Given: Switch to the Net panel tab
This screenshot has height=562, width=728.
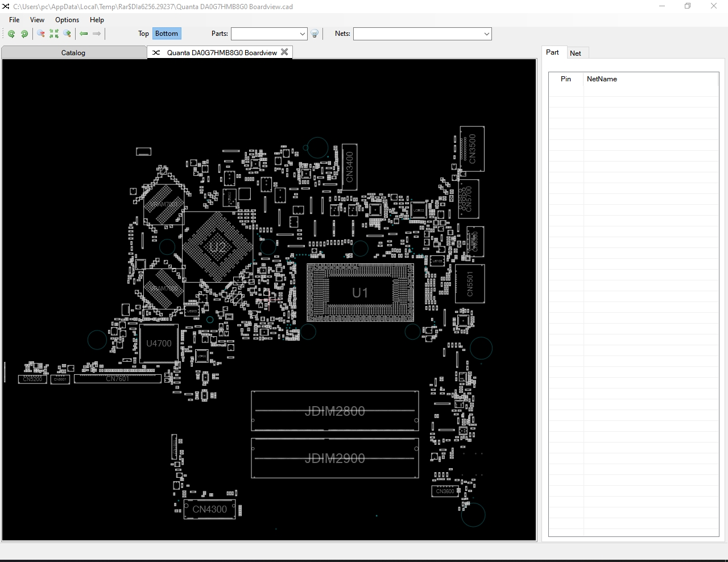Looking at the screenshot, I should tap(576, 53).
